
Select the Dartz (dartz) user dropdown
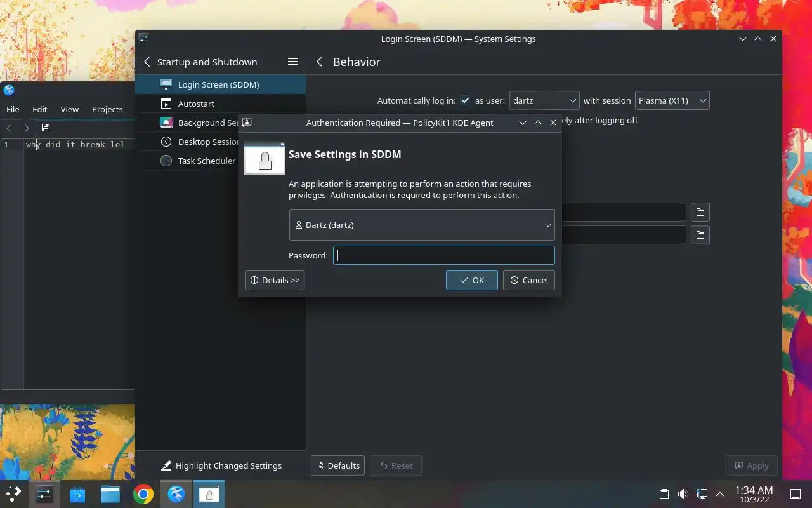click(422, 225)
